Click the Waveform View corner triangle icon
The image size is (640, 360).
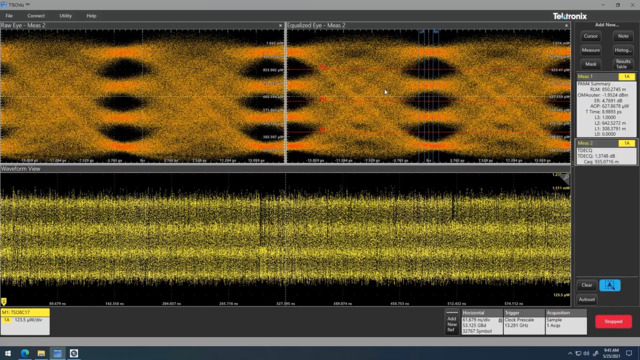click(x=564, y=178)
